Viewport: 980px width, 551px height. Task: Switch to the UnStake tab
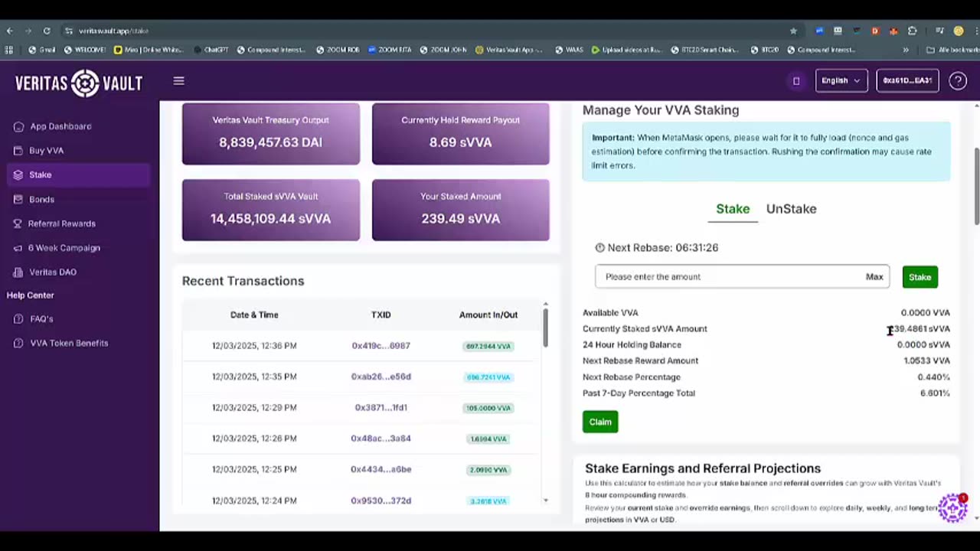point(791,209)
